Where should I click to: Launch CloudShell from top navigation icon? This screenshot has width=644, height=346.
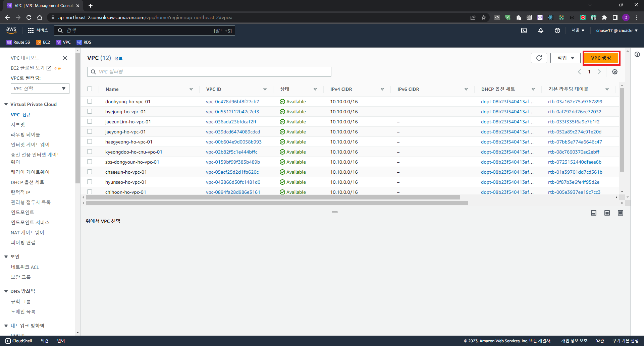[524, 31]
